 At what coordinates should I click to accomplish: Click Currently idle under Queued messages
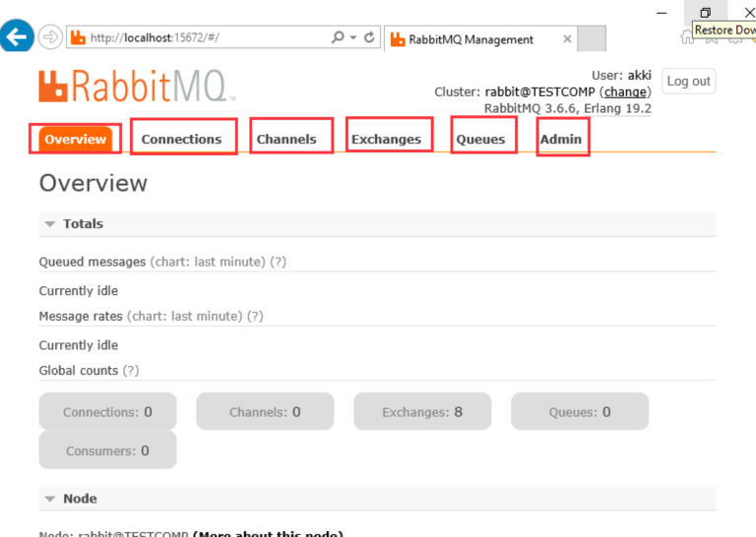point(79,291)
